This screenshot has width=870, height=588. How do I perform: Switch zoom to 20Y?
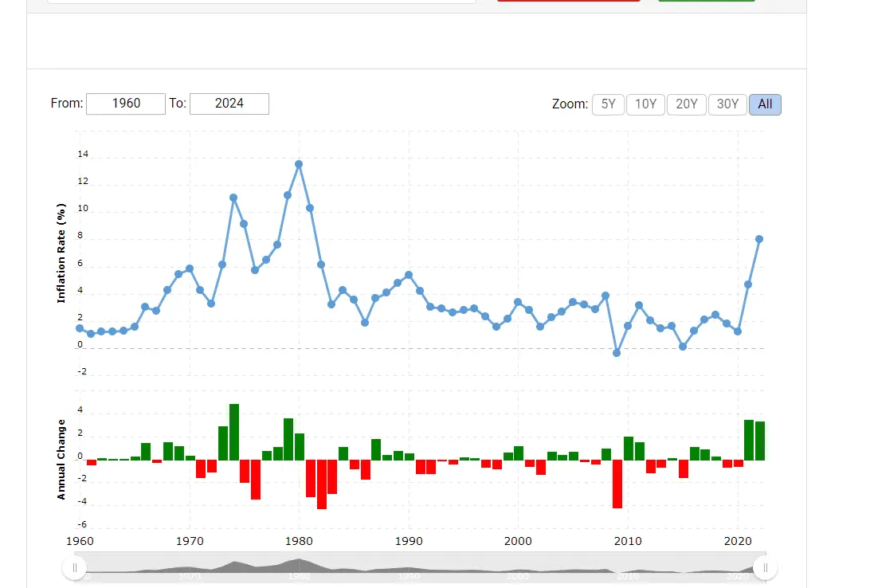686,104
